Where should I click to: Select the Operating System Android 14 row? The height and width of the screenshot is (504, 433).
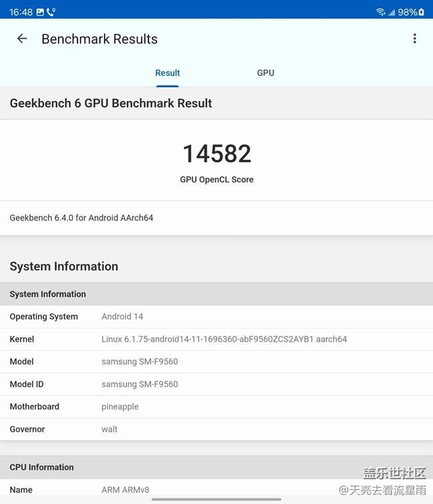pyautogui.click(x=217, y=317)
